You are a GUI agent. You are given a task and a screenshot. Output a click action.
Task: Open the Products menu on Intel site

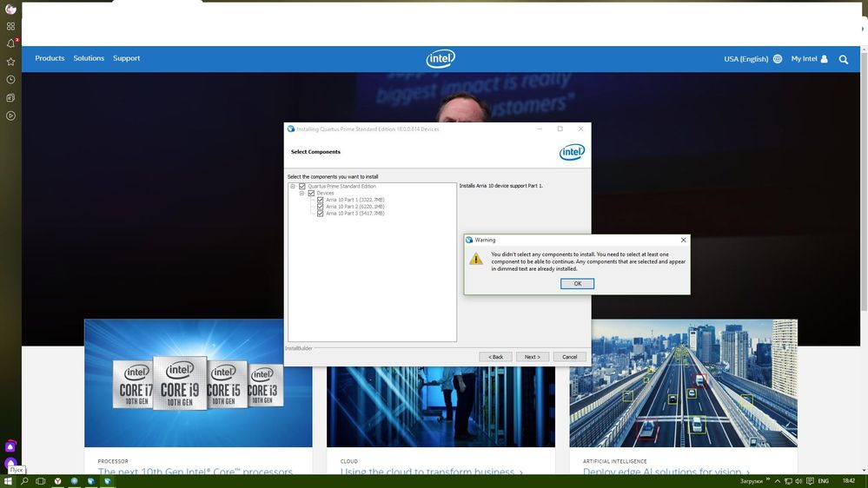50,58
